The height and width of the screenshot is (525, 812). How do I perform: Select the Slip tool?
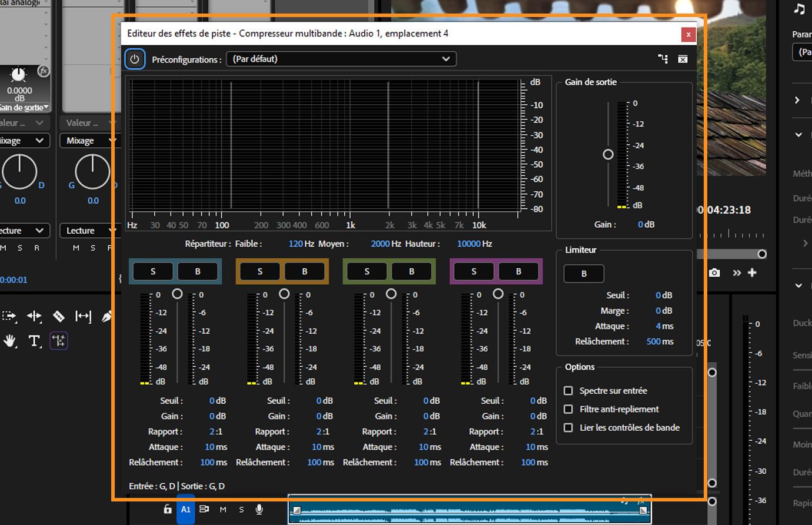83,316
